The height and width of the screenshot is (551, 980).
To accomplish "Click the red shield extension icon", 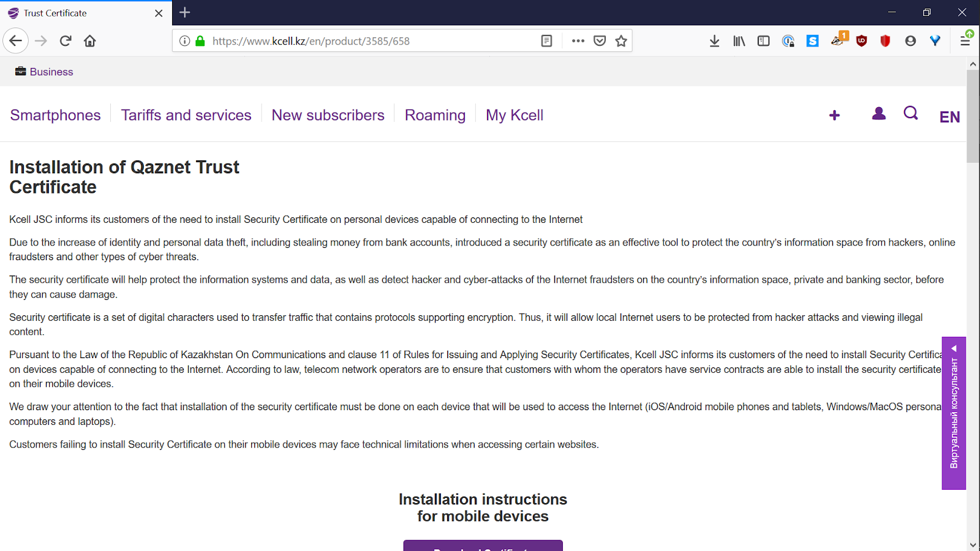I will click(x=885, y=41).
